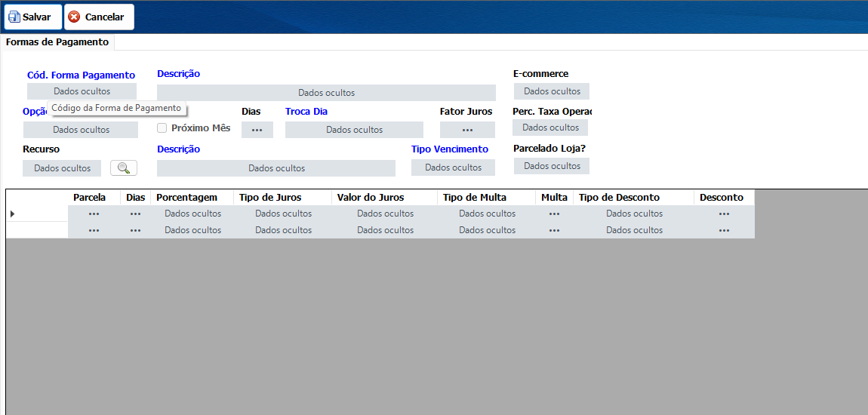The width and height of the screenshot is (868, 415).
Task: Click the first row Tipo de Juros cell
Action: point(283,214)
